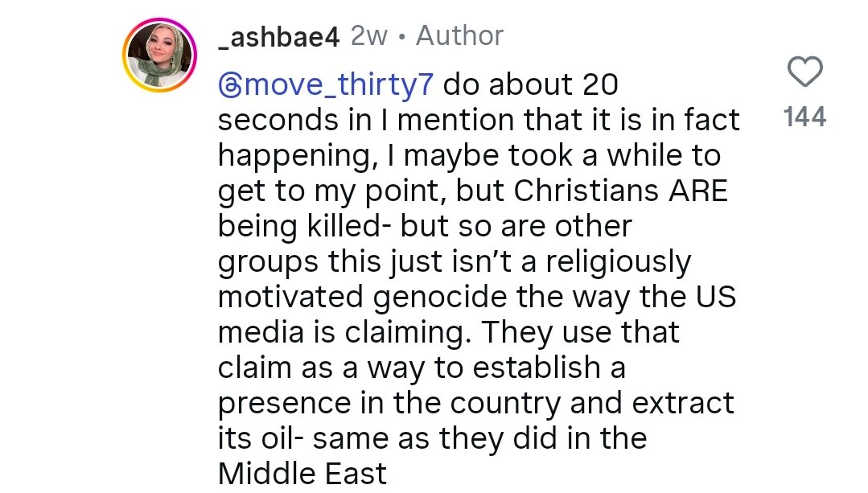Click the Threads logo before move_thirty7
The width and height of the screenshot is (868, 493).
229,84
